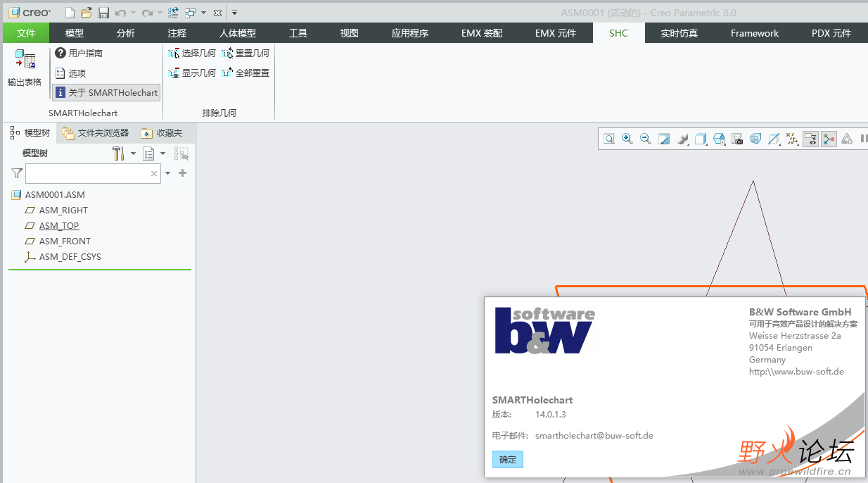Viewport: 868px width, 483px height.
Task: Select the 收藏夹 favorites tab
Action: click(162, 132)
